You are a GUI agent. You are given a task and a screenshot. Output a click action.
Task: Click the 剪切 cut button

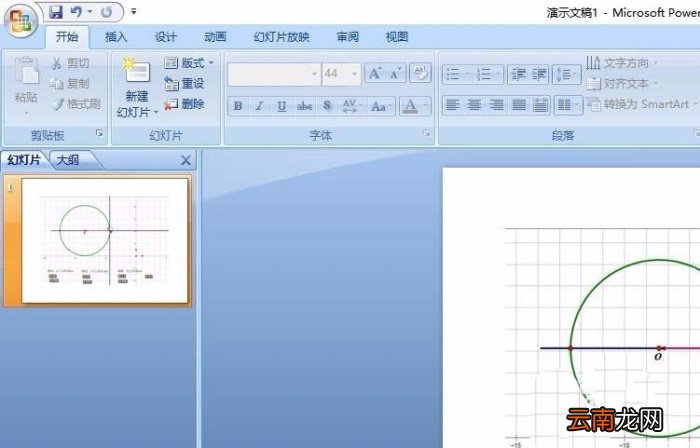click(x=71, y=63)
